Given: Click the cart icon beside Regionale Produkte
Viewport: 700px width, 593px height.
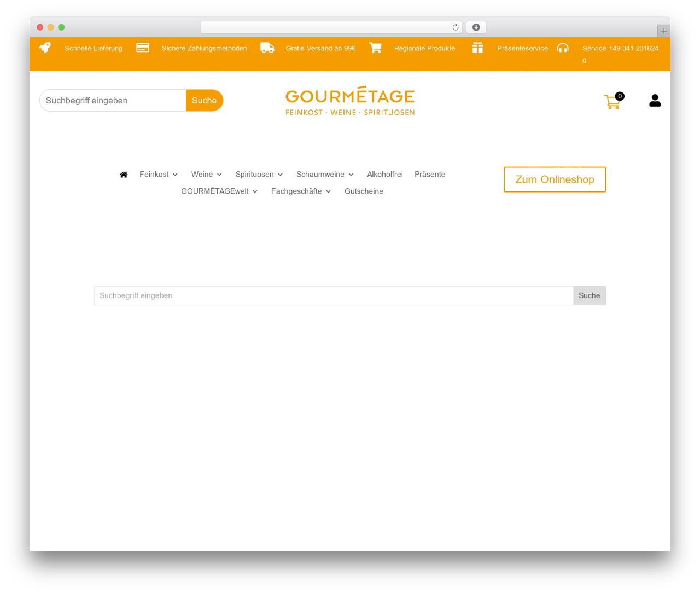Looking at the screenshot, I should (375, 48).
